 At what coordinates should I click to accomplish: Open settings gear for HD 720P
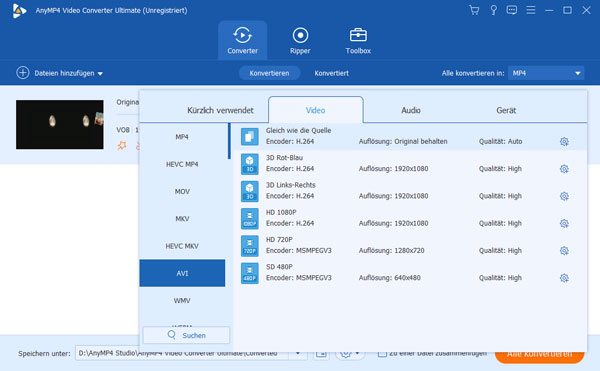(564, 251)
